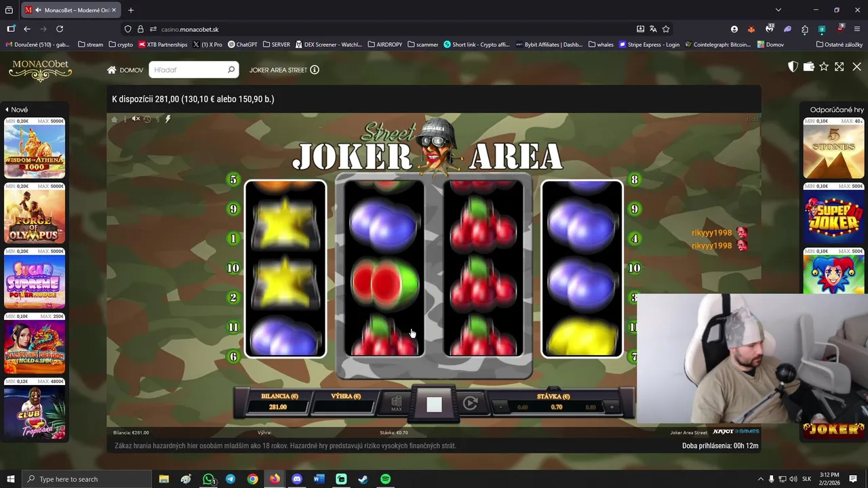Viewport: 868px width, 488px height.
Task: Reload the page with the refresh icon
Action: tap(60, 29)
